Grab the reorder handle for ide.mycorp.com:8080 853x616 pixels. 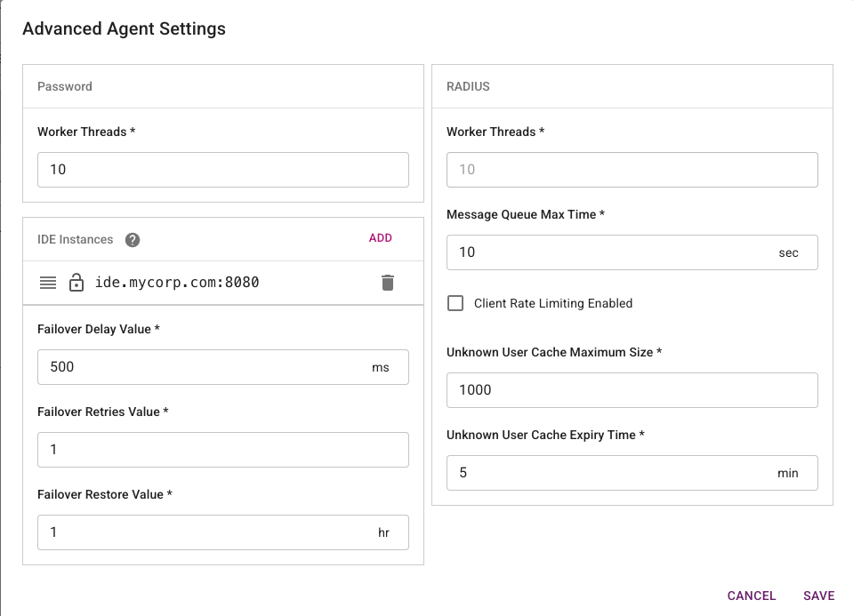[x=48, y=283]
